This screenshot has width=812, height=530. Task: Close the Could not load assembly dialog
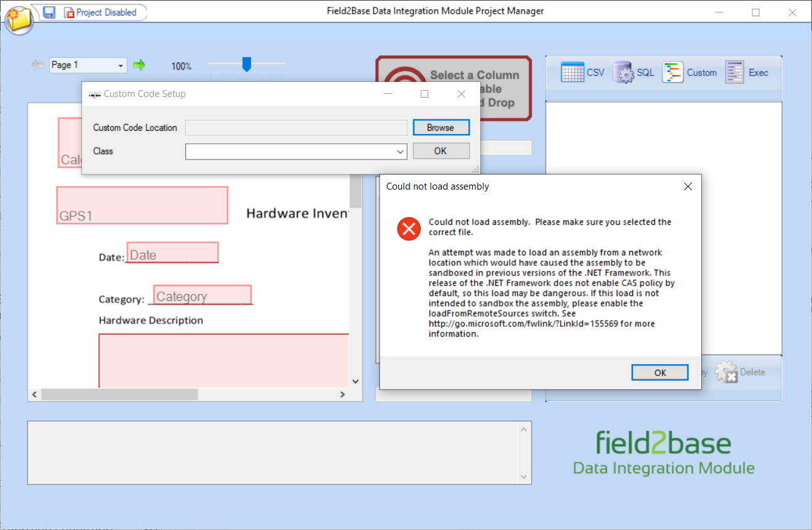(688, 186)
